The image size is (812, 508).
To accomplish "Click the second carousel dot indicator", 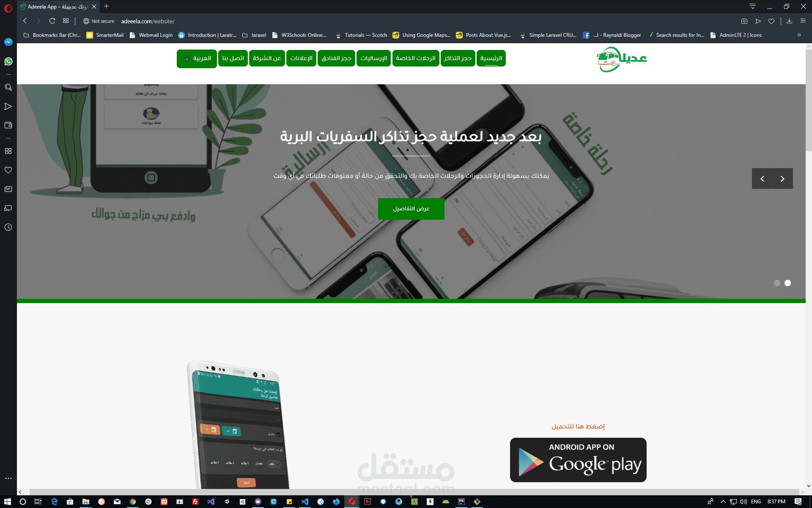I will [787, 283].
